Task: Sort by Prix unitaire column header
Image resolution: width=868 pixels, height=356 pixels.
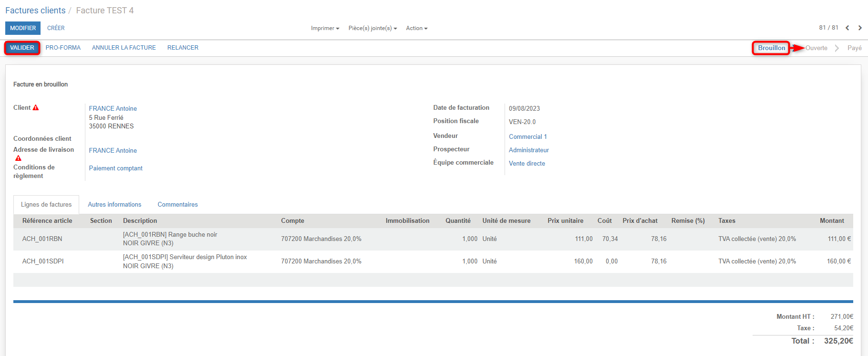Action: pyautogui.click(x=565, y=221)
